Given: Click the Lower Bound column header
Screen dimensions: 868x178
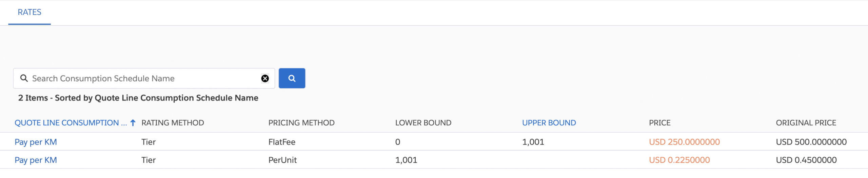Looking at the screenshot, I should 423,123.
